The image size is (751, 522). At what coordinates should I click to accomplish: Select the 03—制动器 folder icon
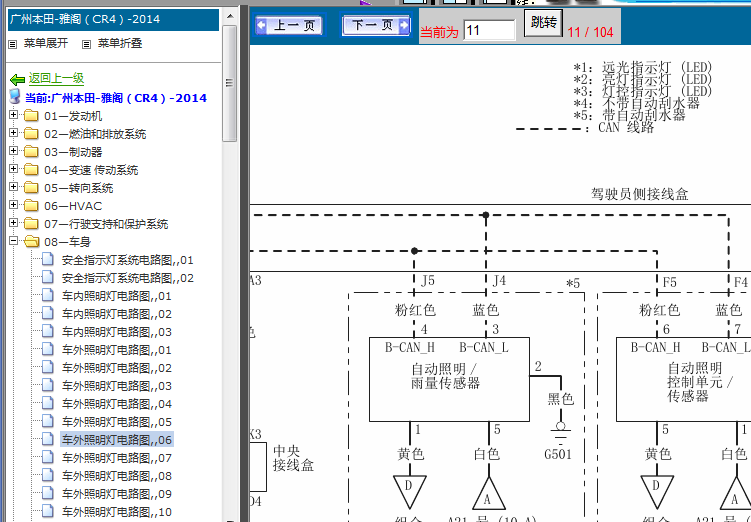(x=31, y=152)
